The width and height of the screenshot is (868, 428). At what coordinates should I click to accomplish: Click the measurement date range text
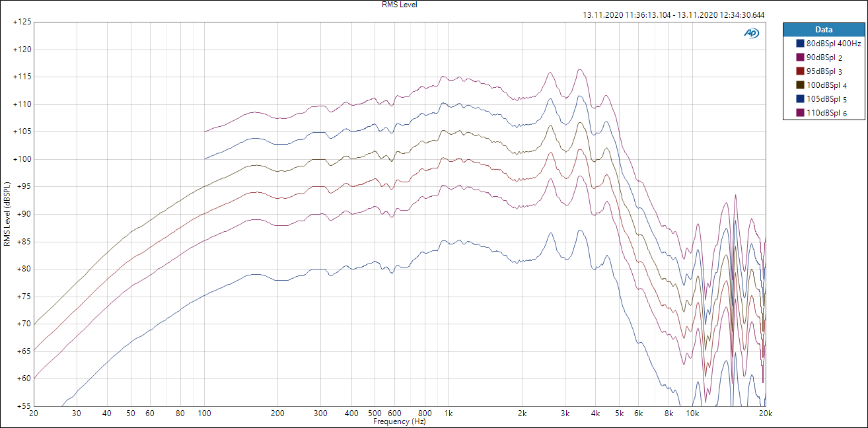tap(674, 15)
